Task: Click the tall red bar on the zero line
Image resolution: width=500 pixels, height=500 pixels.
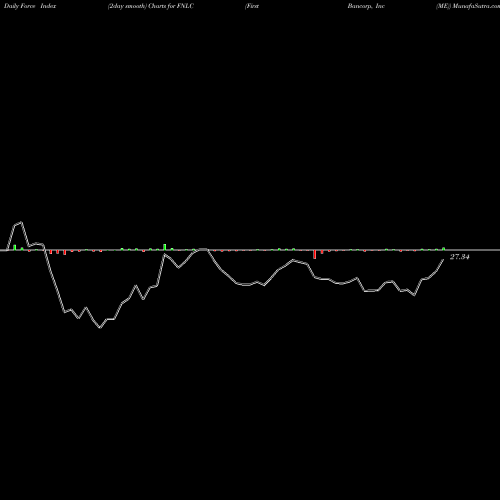Action: 314,254
